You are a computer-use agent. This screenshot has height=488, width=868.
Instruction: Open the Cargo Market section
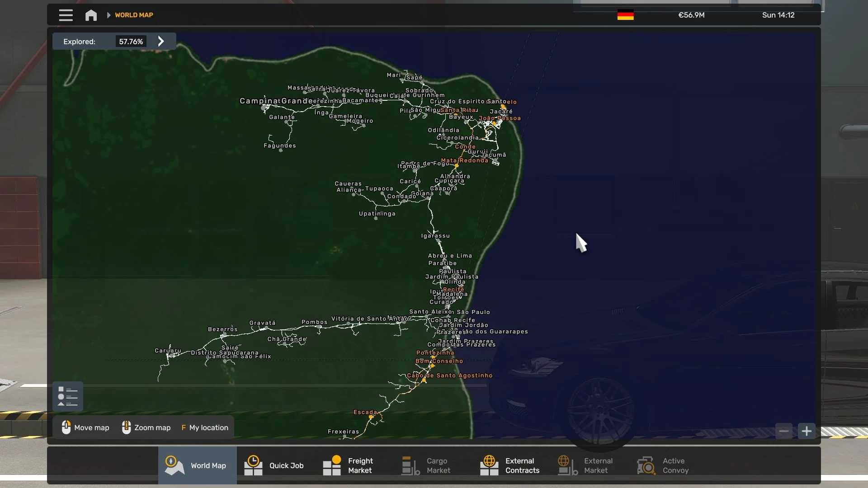click(427, 465)
